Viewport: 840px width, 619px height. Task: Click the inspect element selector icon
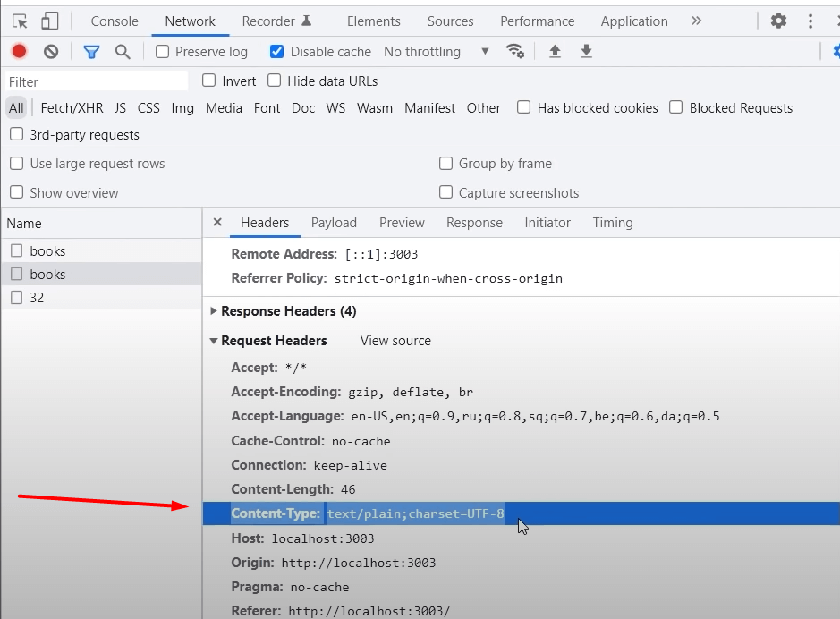coord(20,21)
